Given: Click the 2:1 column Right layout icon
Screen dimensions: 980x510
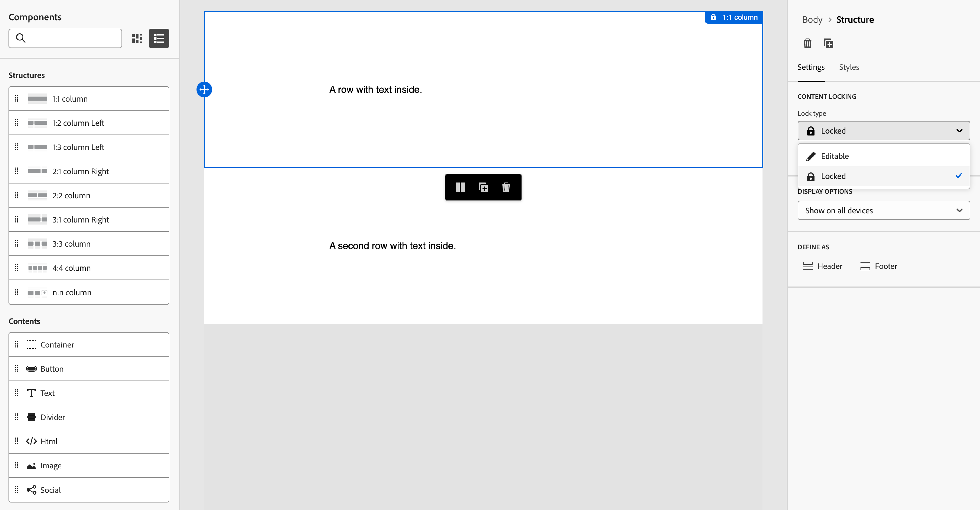Looking at the screenshot, I should [x=37, y=171].
